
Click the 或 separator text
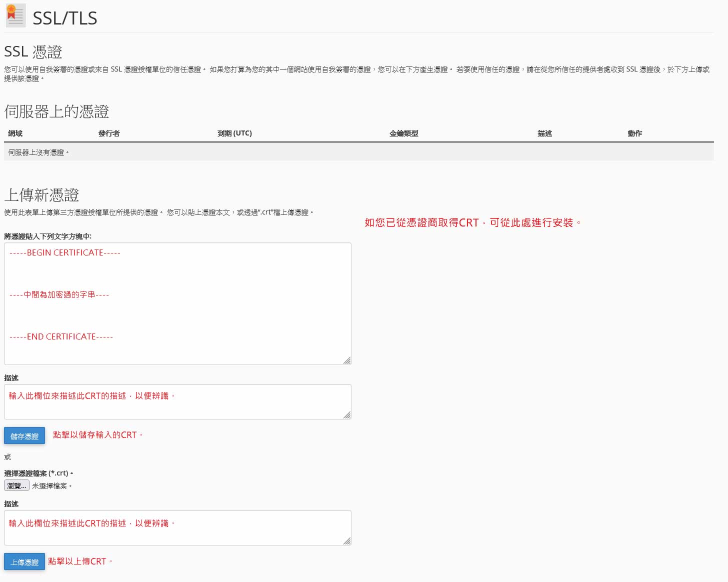click(7, 457)
